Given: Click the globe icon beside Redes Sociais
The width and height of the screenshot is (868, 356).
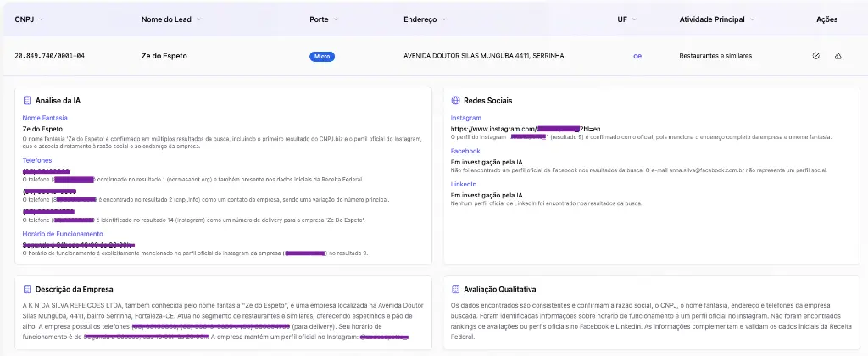Looking at the screenshot, I should (x=455, y=100).
